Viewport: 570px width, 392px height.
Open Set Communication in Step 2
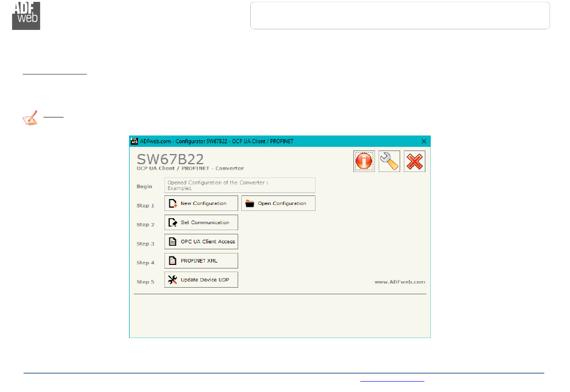coord(201,222)
